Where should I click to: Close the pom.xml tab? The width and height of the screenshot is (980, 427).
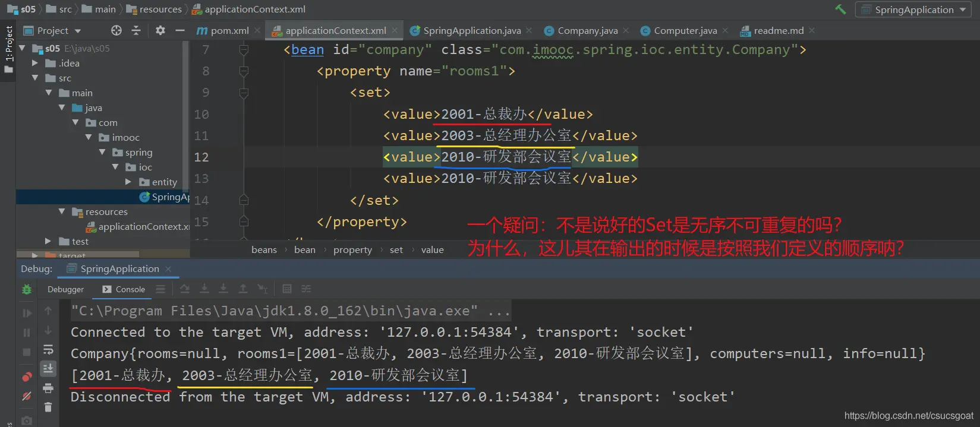(257, 31)
